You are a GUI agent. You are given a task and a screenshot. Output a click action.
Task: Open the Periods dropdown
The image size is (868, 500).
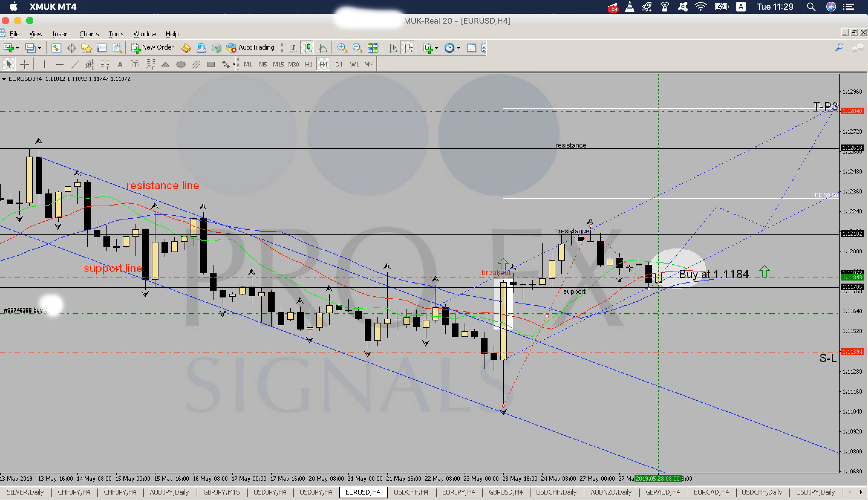pos(458,48)
